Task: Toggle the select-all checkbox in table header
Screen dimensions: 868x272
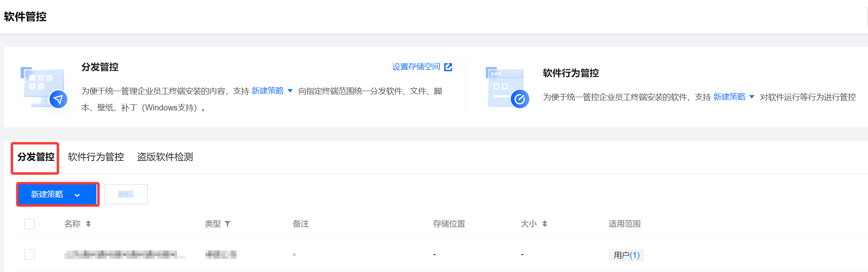Action: (x=29, y=224)
